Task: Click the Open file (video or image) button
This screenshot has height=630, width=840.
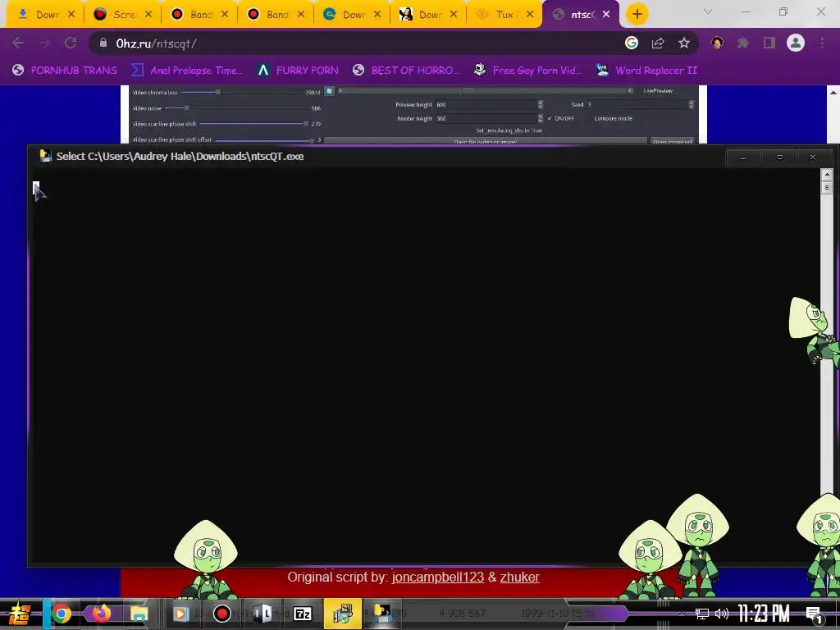Action: tap(486, 141)
